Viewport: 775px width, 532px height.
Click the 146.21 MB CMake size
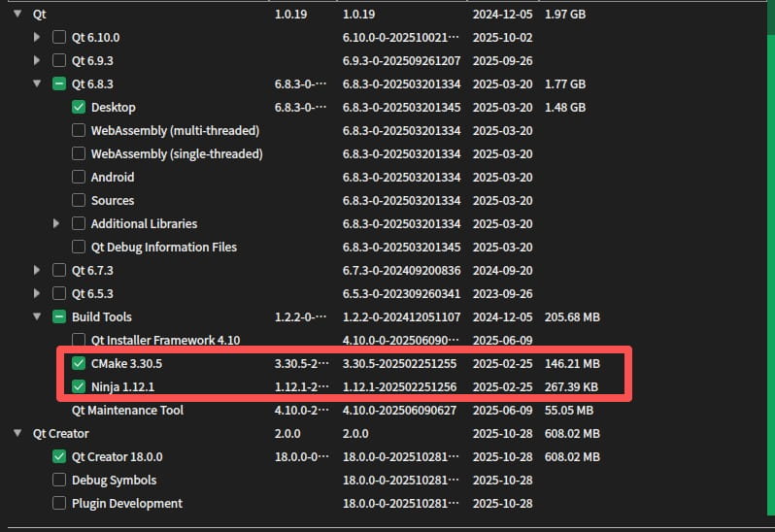[x=572, y=363]
